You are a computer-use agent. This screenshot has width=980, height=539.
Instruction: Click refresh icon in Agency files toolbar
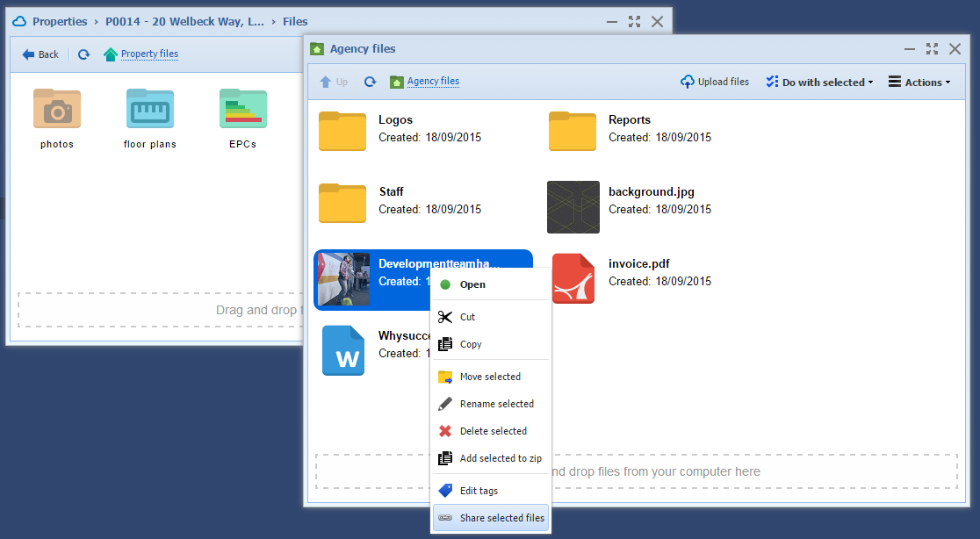(371, 82)
